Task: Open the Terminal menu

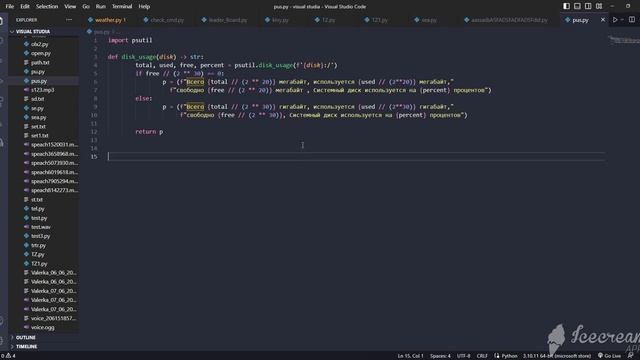Action: (x=122, y=7)
